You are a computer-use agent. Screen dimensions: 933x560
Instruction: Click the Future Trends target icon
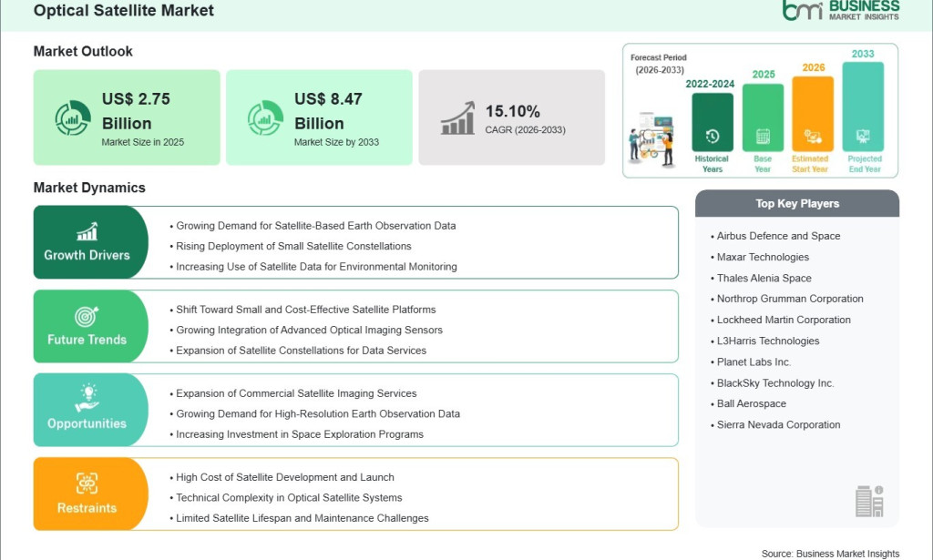click(x=87, y=316)
